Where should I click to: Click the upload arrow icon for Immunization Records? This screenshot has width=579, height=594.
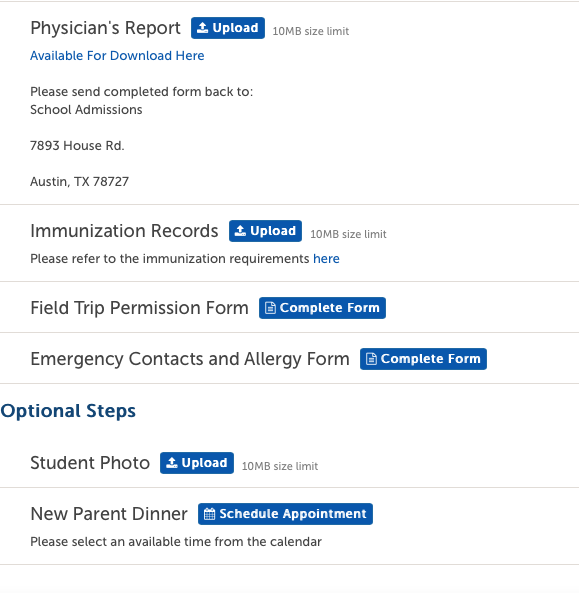coord(240,231)
